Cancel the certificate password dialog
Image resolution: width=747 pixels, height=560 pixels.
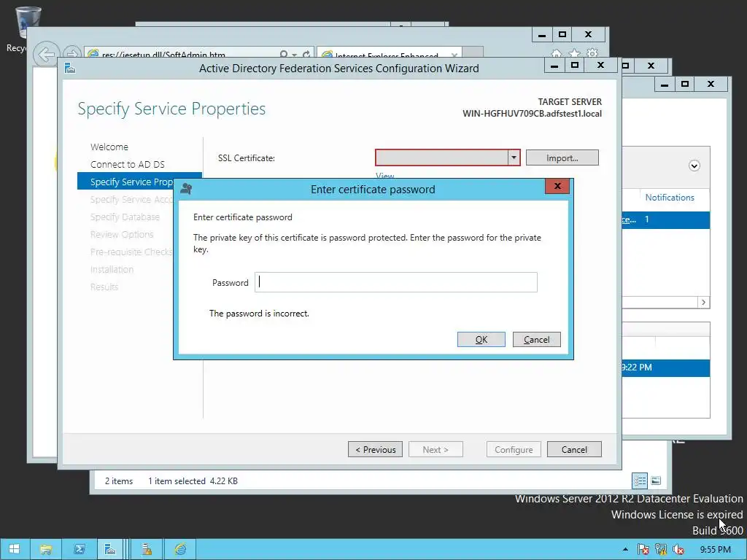536,340
